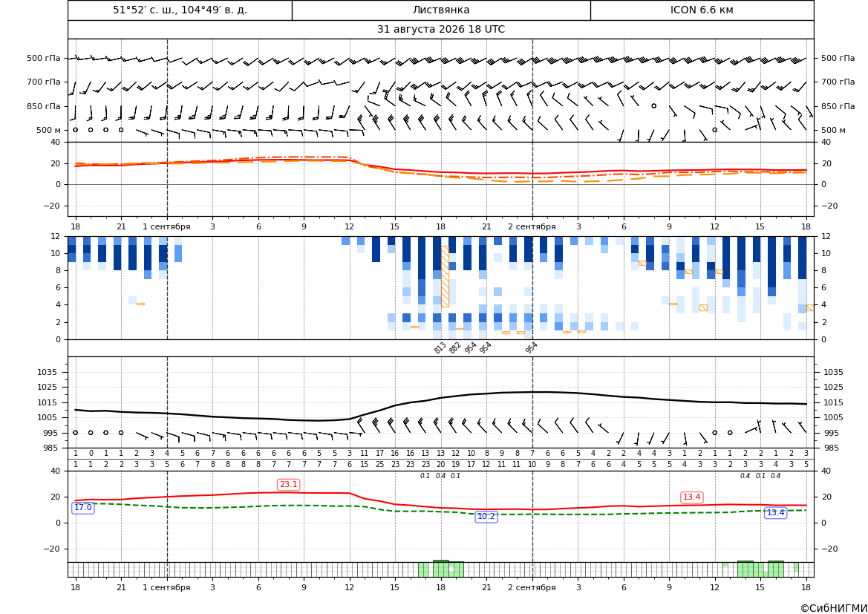This screenshot has width=868, height=614.
Task: Click the 0.4 precipitation amount near hour 18
Action: (x=440, y=476)
